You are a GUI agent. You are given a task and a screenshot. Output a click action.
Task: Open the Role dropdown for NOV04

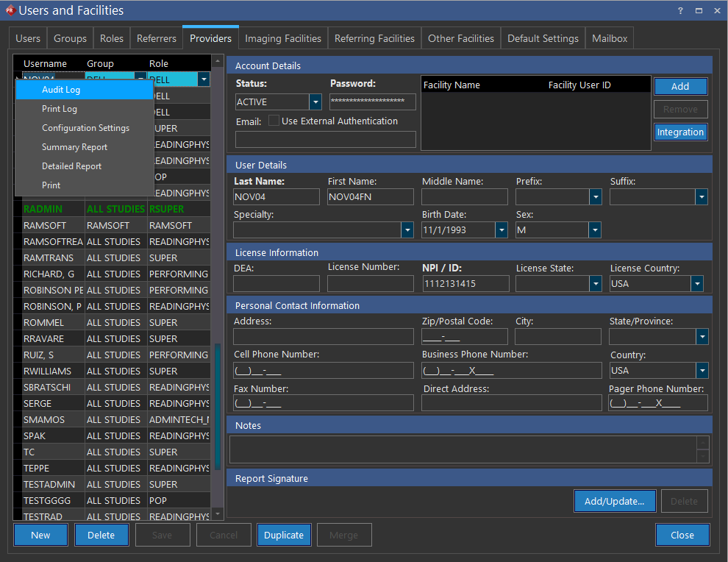tap(204, 79)
